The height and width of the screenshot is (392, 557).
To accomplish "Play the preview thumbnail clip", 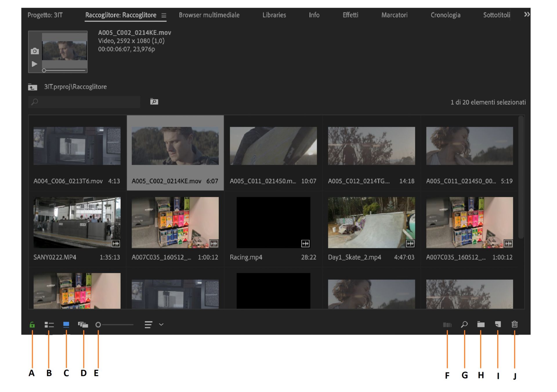I will click(35, 64).
